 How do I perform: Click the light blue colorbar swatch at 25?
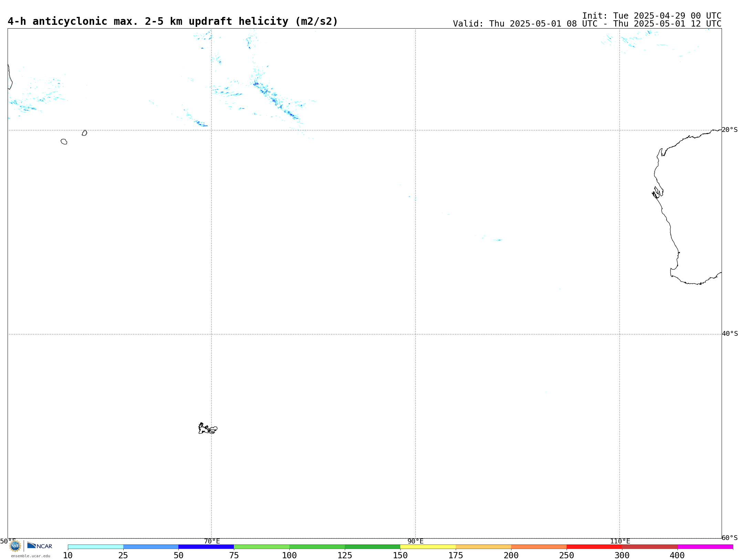[x=151, y=547]
